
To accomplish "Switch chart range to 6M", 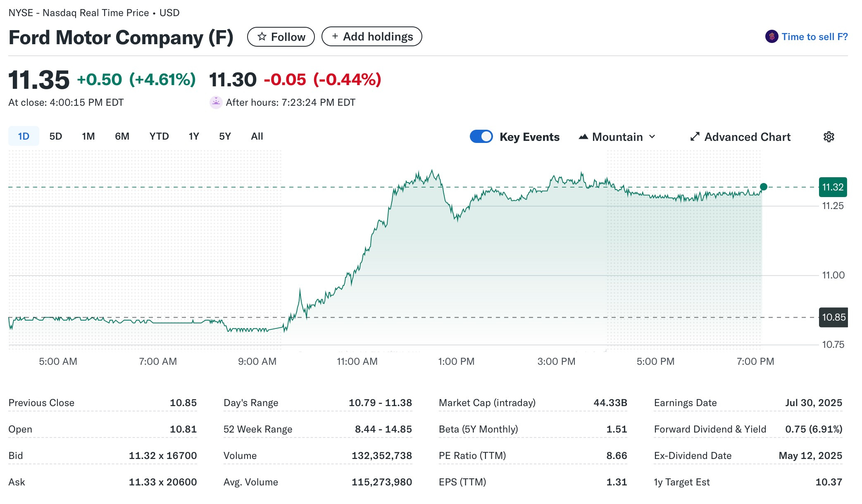I will coord(122,136).
